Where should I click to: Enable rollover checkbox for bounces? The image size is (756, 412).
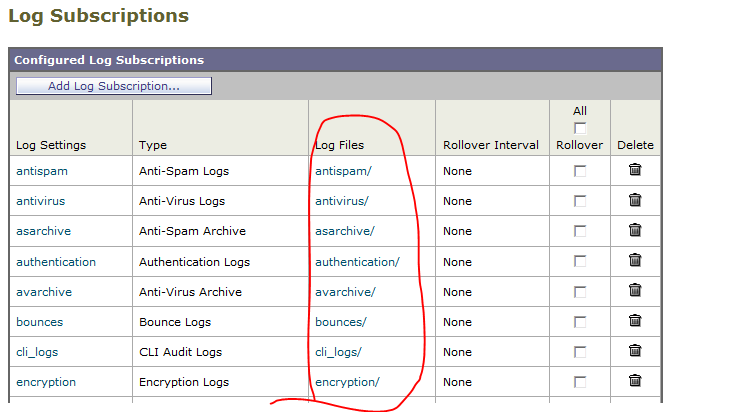coord(580,323)
